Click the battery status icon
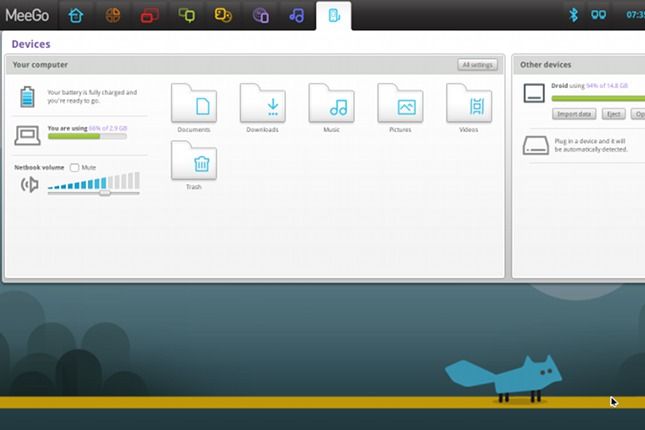The image size is (645, 430). click(x=27, y=96)
